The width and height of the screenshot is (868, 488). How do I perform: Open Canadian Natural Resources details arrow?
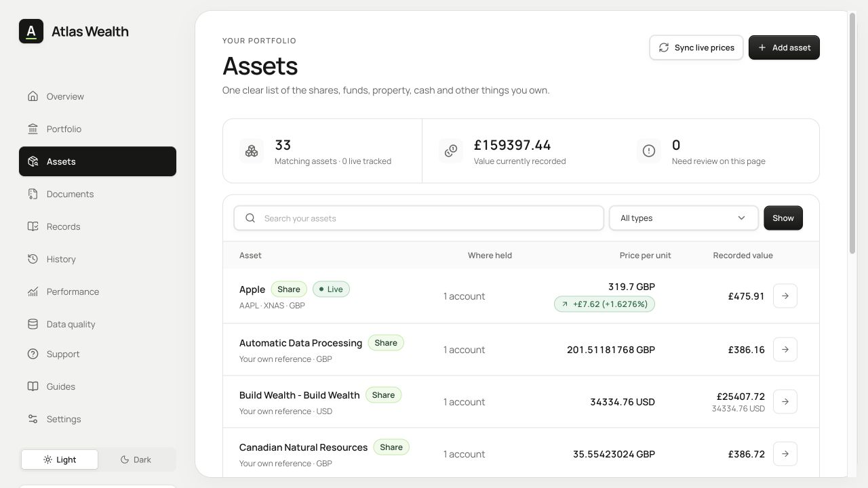pos(785,454)
